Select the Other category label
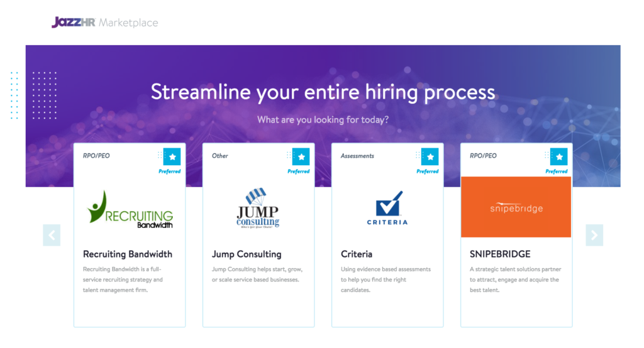644x348 pixels. (x=219, y=156)
